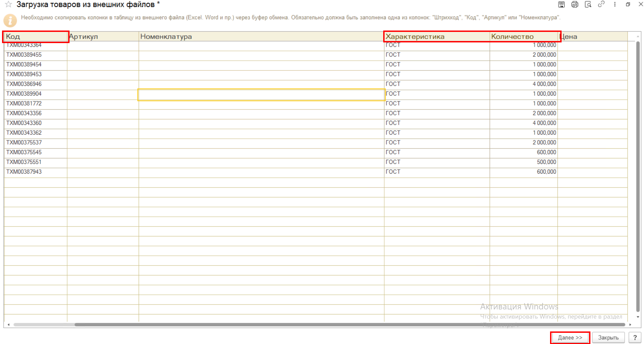Image resolution: width=644 pixels, height=344 pixels.
Task: Click the information icon near the hint
Action: [10, 20]
